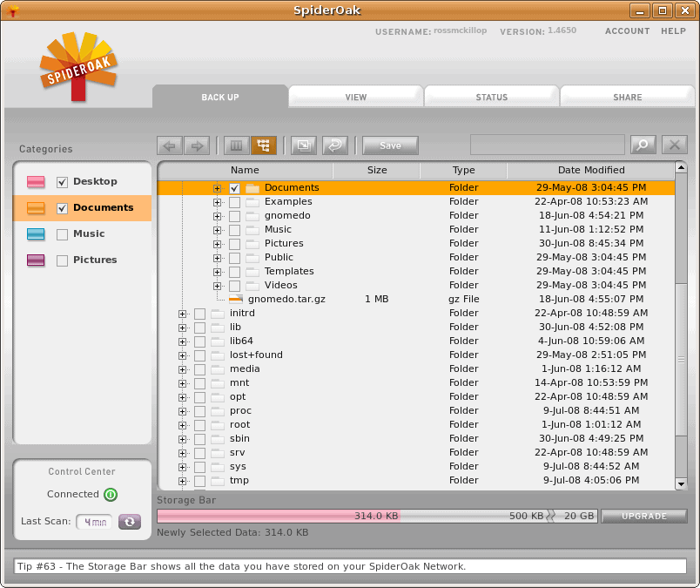
Task: Switch to column view icon
Action: 236,145
